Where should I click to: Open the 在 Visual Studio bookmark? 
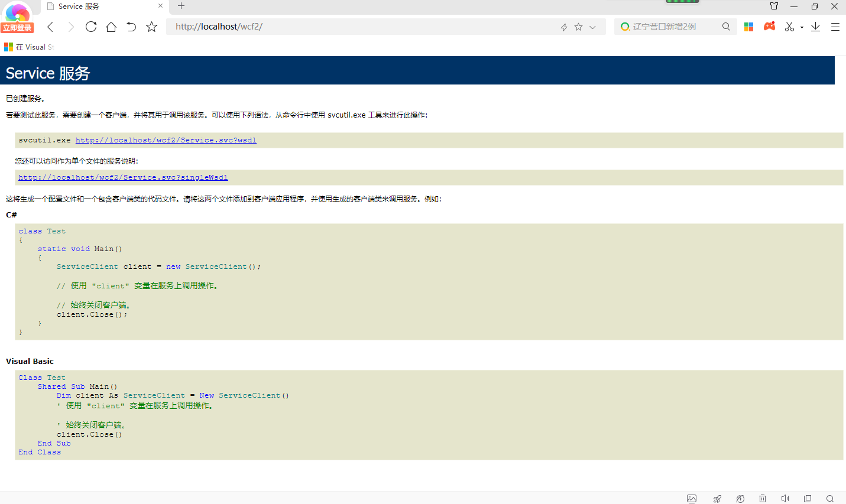tap(30, 47)
